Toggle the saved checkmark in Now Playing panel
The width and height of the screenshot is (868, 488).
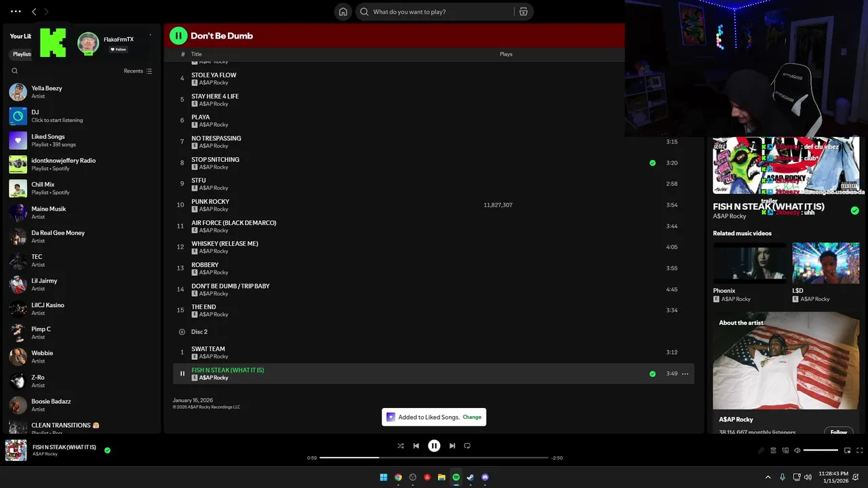click(854, 211)
